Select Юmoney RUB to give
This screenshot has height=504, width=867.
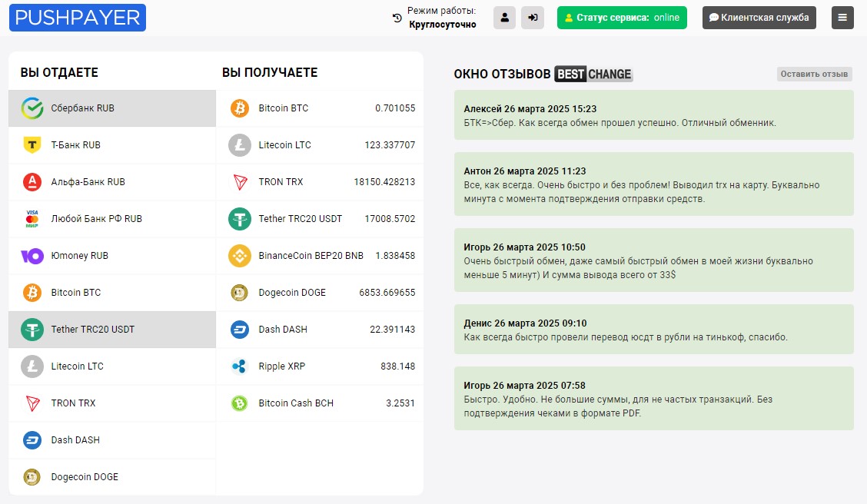click(111, 256)
